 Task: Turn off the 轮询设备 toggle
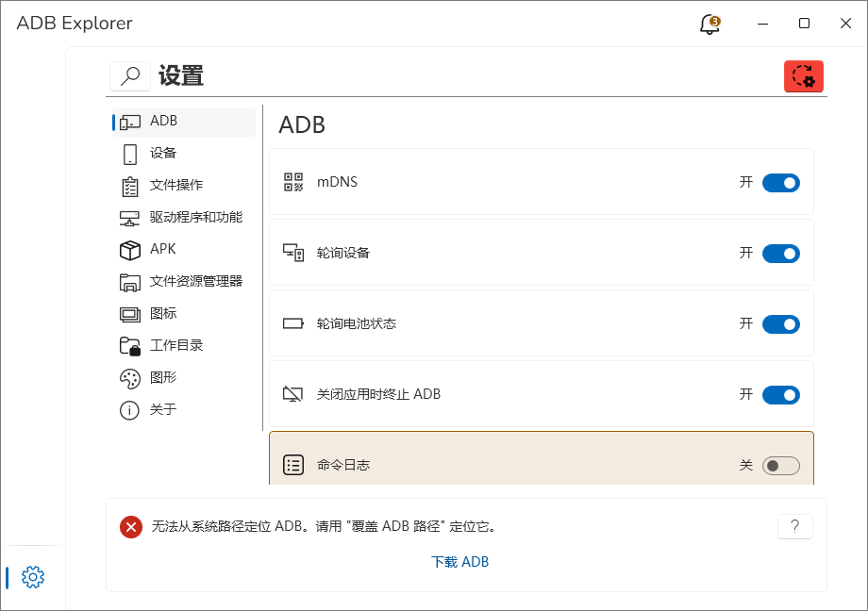click(x=780, y=254)
